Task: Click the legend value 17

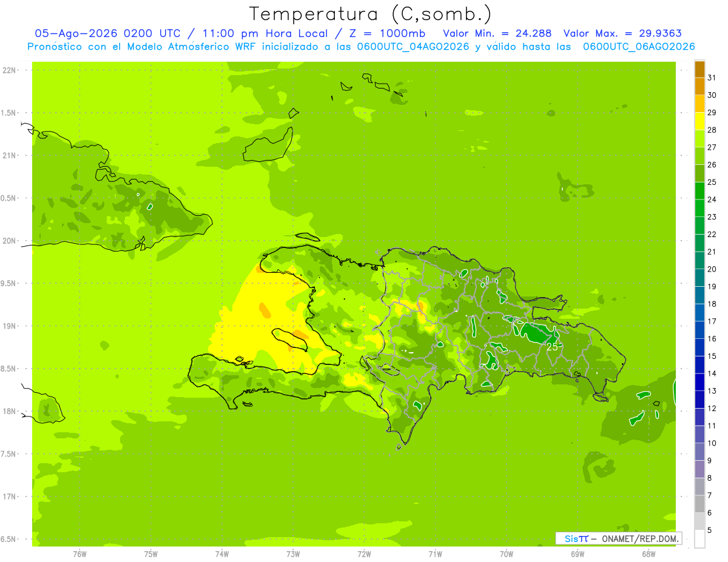Action: pos(712,321)
